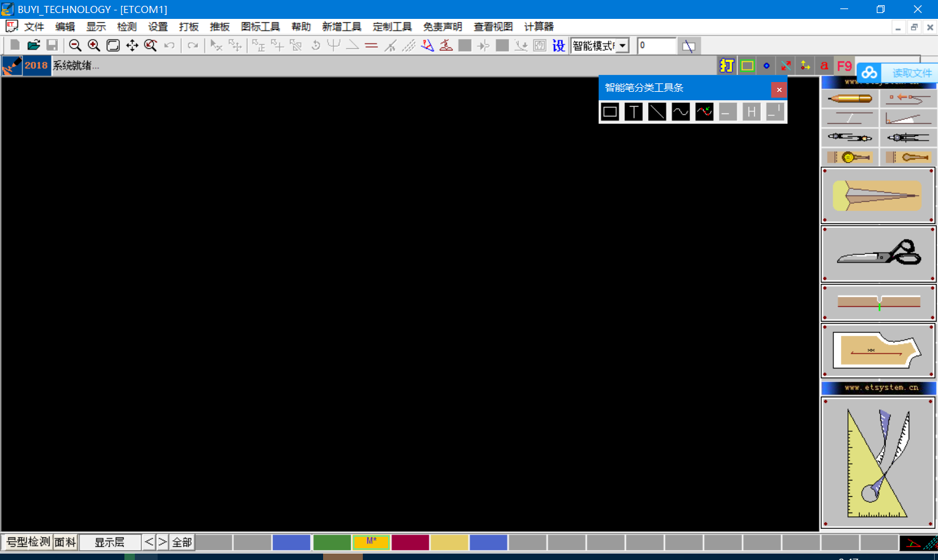This screenshot has width=938, height=560.
Task: Click the numeric input field showing 0
Action: click(657, 46)
